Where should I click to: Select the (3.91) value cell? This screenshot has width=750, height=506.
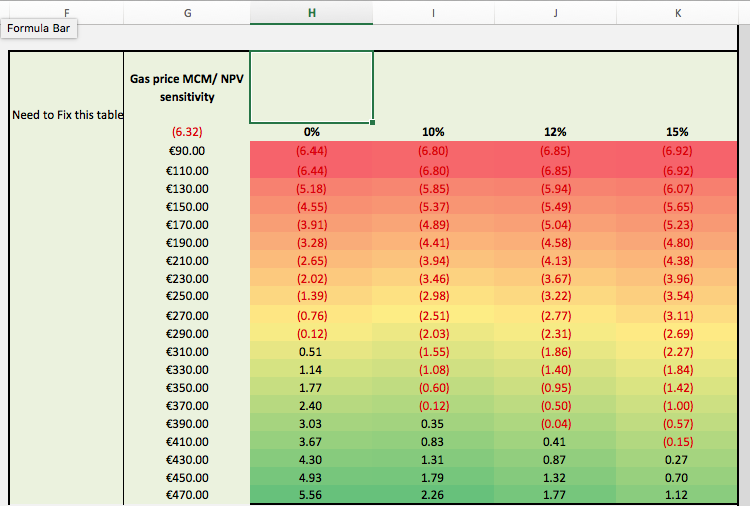(x=311, y=224)
